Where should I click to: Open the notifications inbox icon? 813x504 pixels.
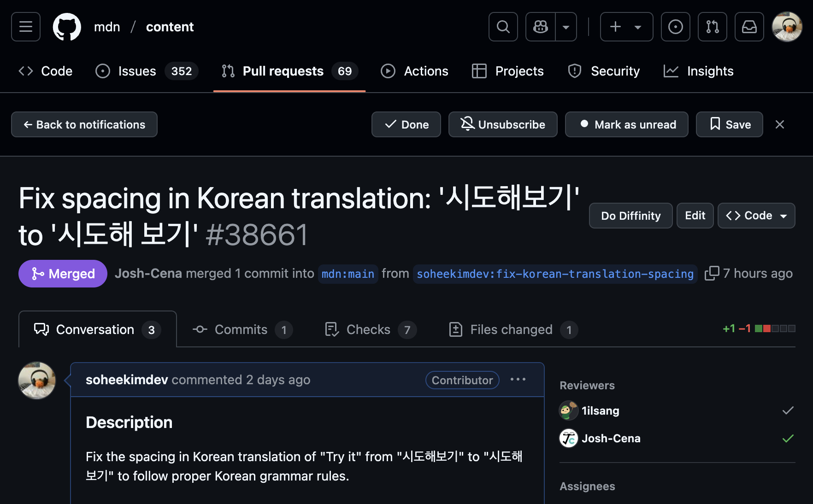tap(749, 27)
